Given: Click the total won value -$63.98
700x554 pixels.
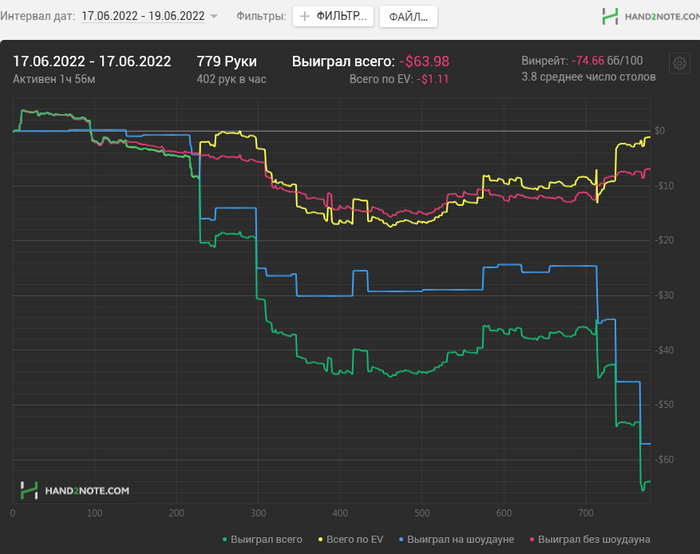Looking at the screenshot, I should click(x=424, y=61).
